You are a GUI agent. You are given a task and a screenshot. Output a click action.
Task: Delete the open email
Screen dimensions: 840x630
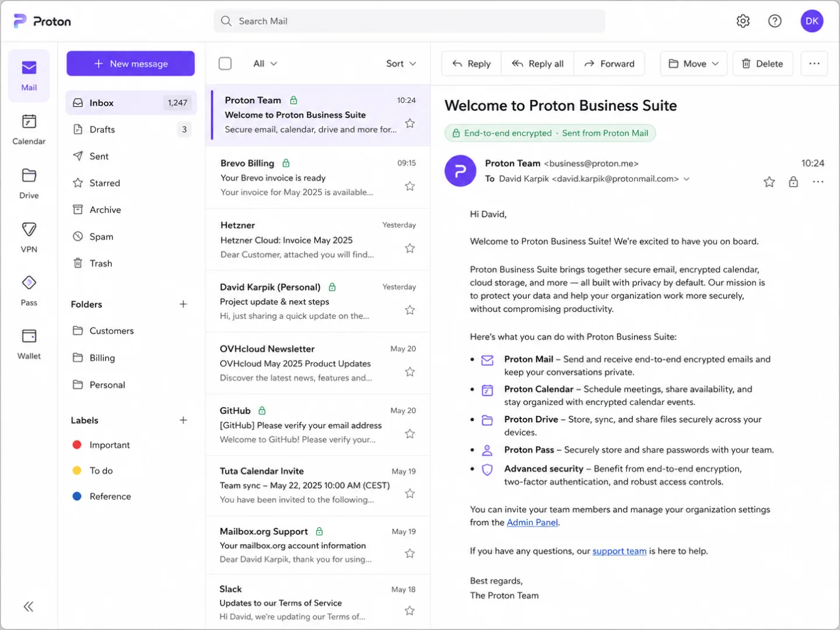(x=762, y=64)
